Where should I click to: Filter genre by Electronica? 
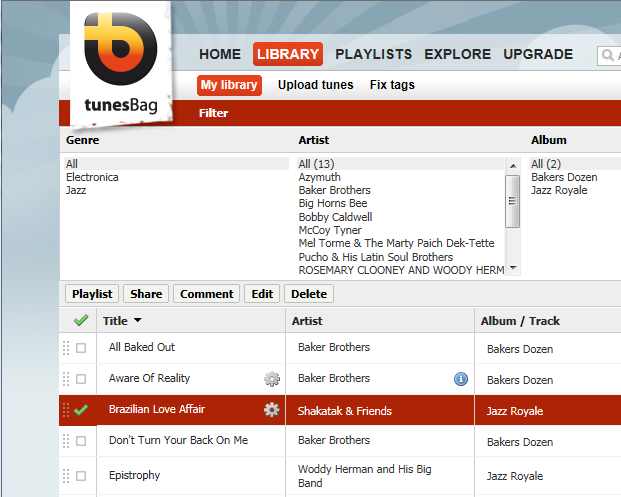92,177
